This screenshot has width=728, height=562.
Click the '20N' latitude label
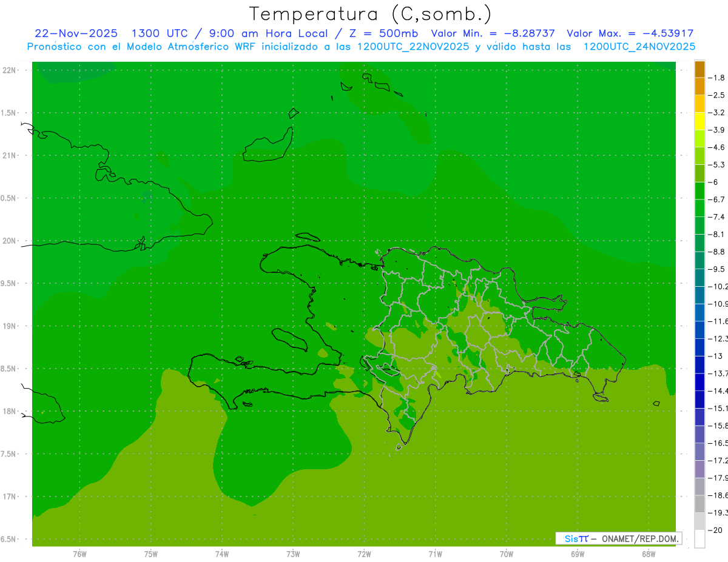[10, 241]
